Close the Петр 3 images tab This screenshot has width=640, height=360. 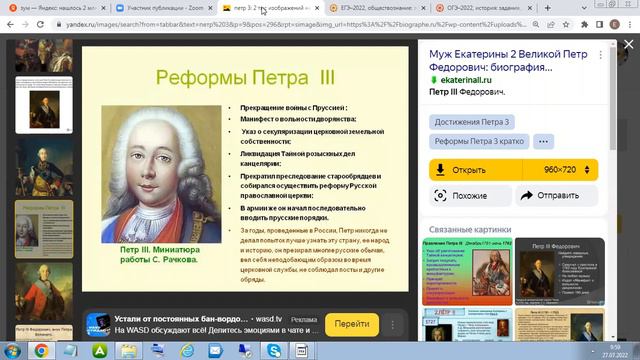tap(317, 8)
